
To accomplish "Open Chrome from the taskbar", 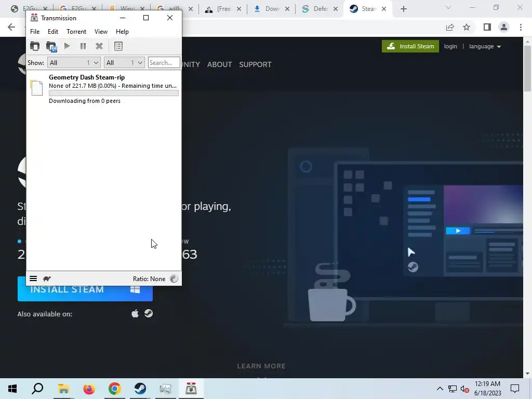I will 115,389.
